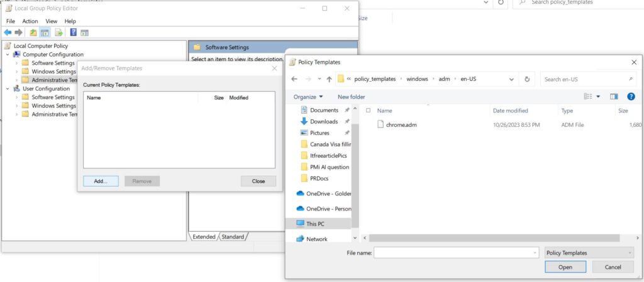Expand Software Settings under User Configuration
The width and height of the screenshot is (644, 282).
[x=16, y=97]
